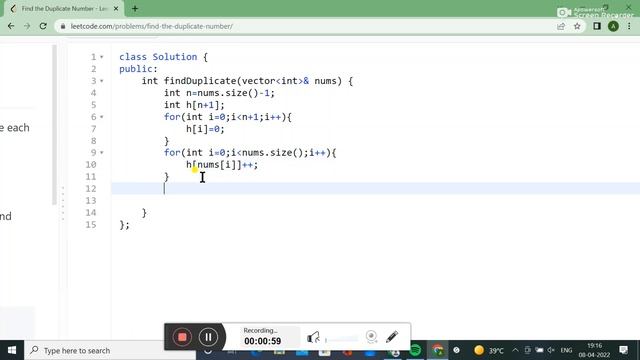Open a new browser tab

coord(135,9)
